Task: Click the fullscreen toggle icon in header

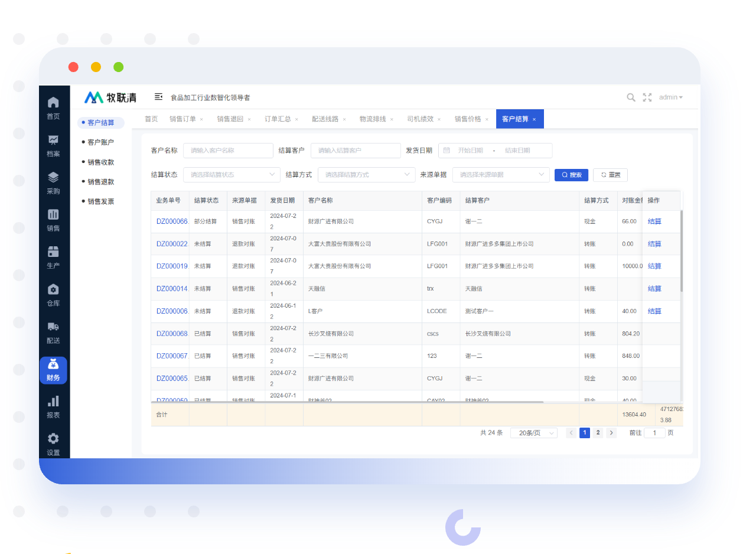Action: (647, 97)
